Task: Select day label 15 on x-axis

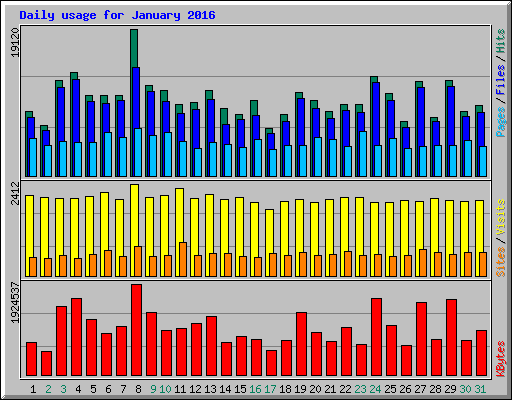Action: coord(240,389)
